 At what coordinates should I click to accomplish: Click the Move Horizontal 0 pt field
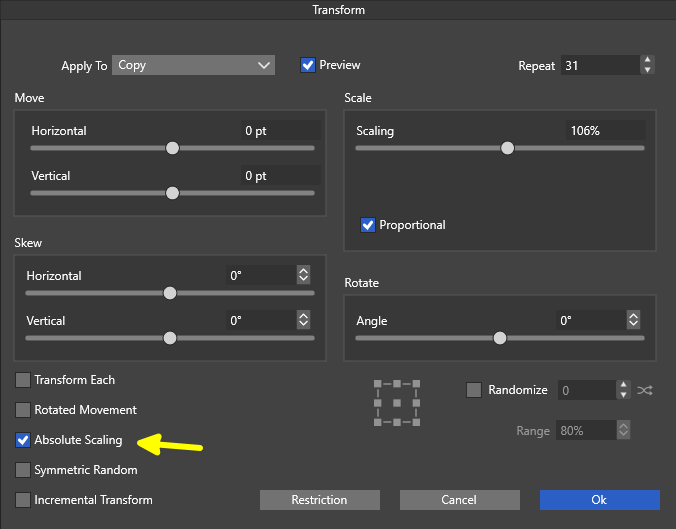click(x=280, y=130)
